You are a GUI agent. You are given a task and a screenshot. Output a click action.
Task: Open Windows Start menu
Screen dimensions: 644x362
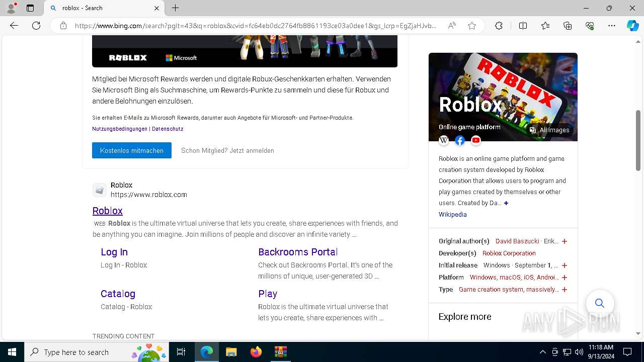(x=12, y=352)
